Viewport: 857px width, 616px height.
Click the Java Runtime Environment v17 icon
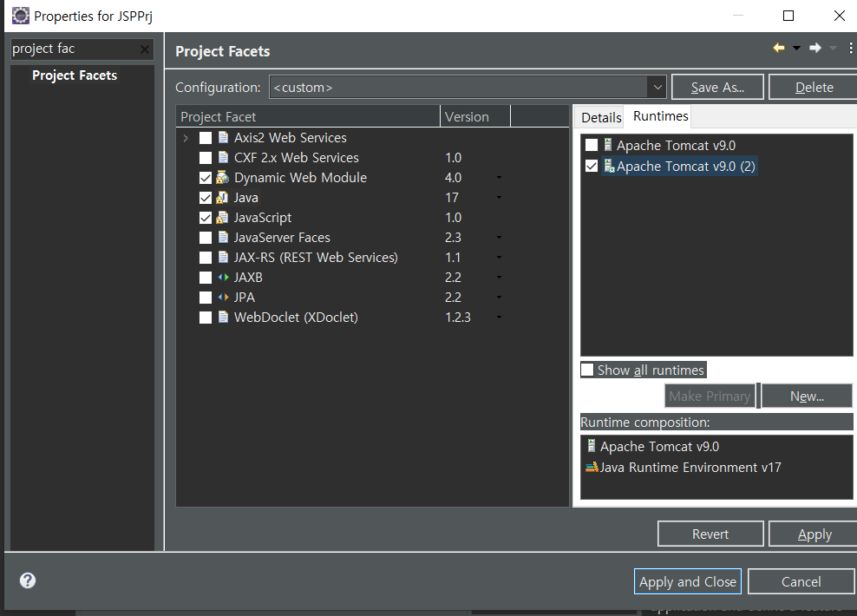[592, 467]
